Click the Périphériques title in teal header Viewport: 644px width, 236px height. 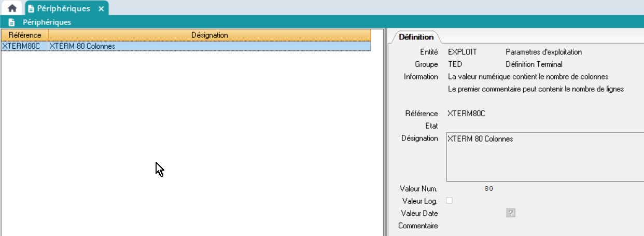[x=47, y=22]
